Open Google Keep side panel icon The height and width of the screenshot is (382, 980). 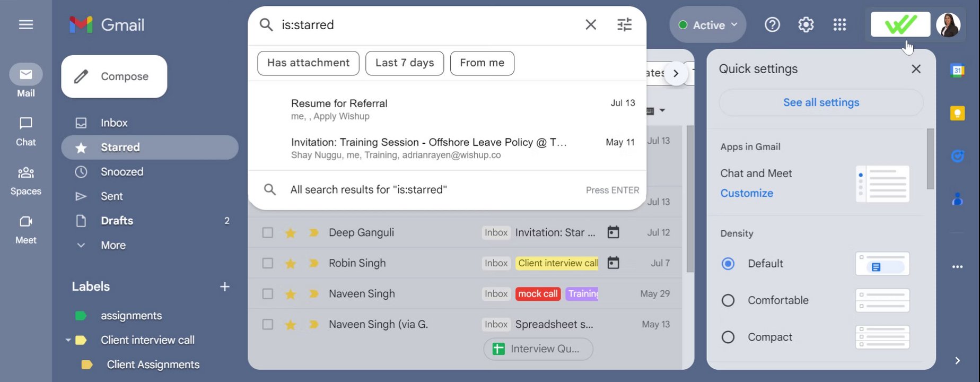[957, 113]
